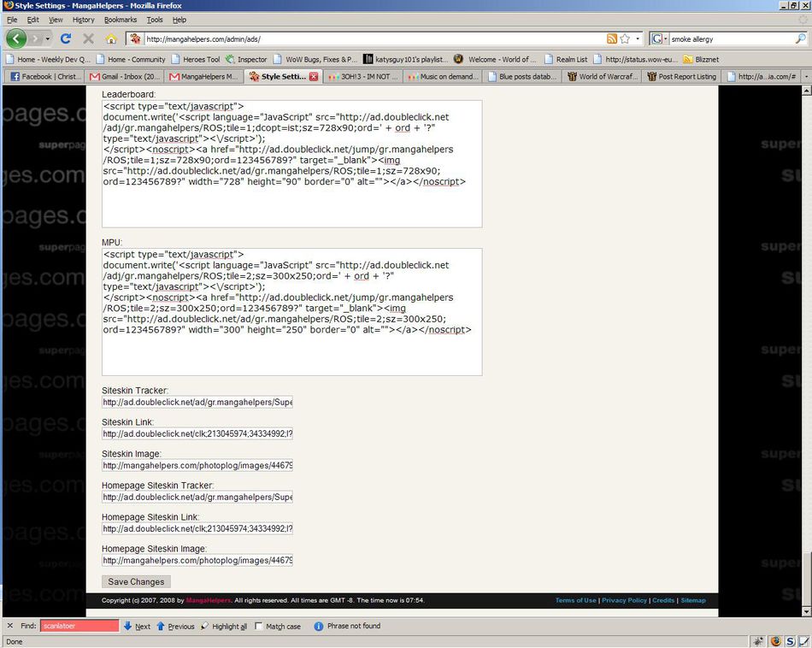Close the Style Settings tab
This screenshot has height=648, width=812.
point(314,77)
